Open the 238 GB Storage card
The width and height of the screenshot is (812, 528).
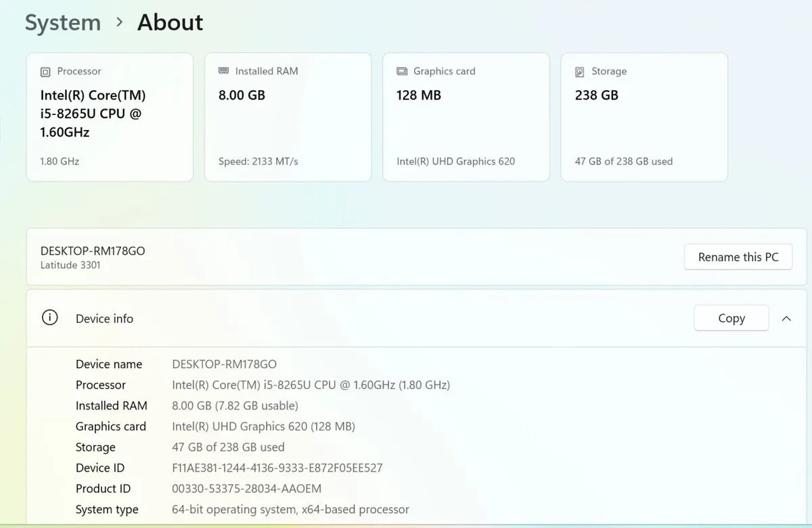click(644, 117)
